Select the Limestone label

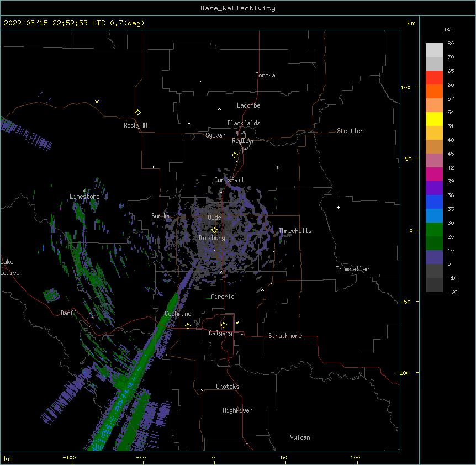[x=84, y=197]
